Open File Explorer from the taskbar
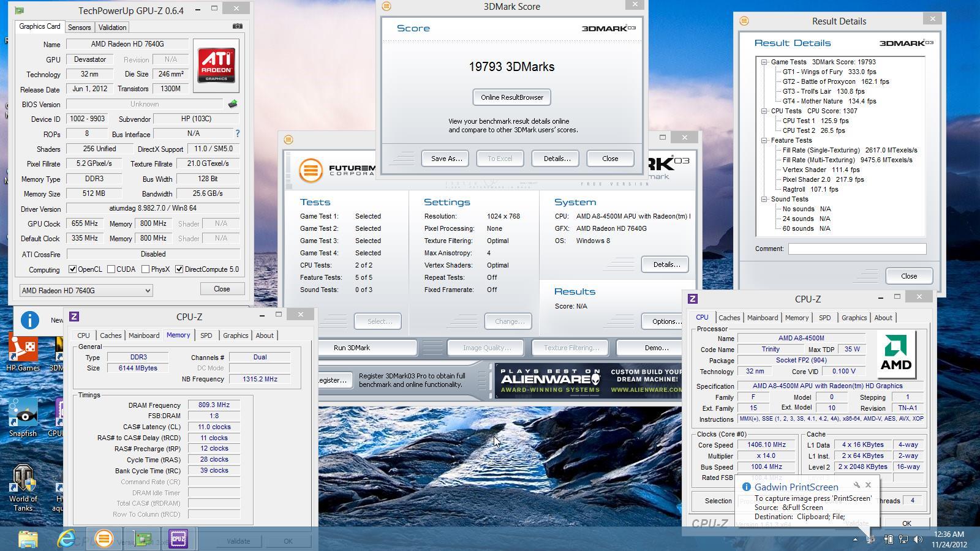Image resolution: width=980 pixels, height=551 pixels. point(28,539)
